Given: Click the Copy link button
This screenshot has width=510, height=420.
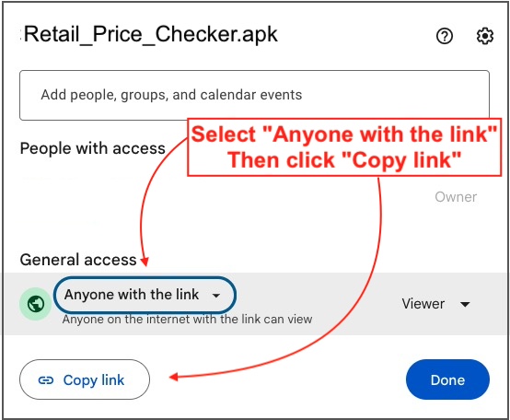Looking at the screenshot, I should (x=85, y=379).
